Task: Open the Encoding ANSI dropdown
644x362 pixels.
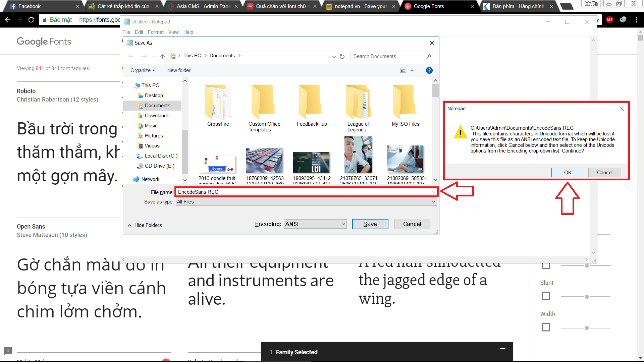Action: point(315,224)
